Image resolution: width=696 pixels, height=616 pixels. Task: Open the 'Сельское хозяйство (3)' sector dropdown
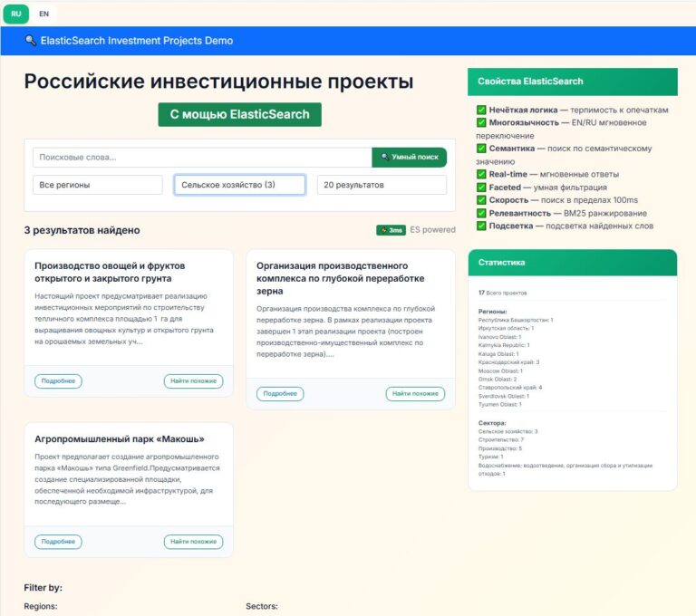239,185
